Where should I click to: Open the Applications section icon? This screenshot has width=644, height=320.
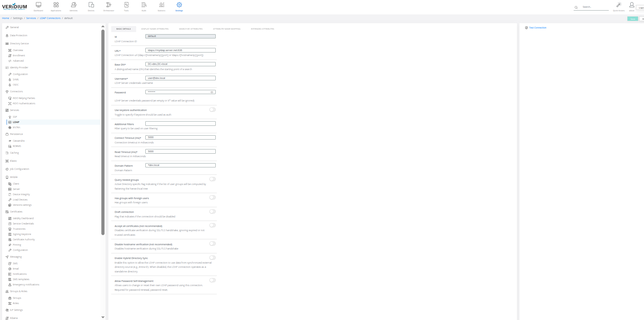tap(56, 5)
